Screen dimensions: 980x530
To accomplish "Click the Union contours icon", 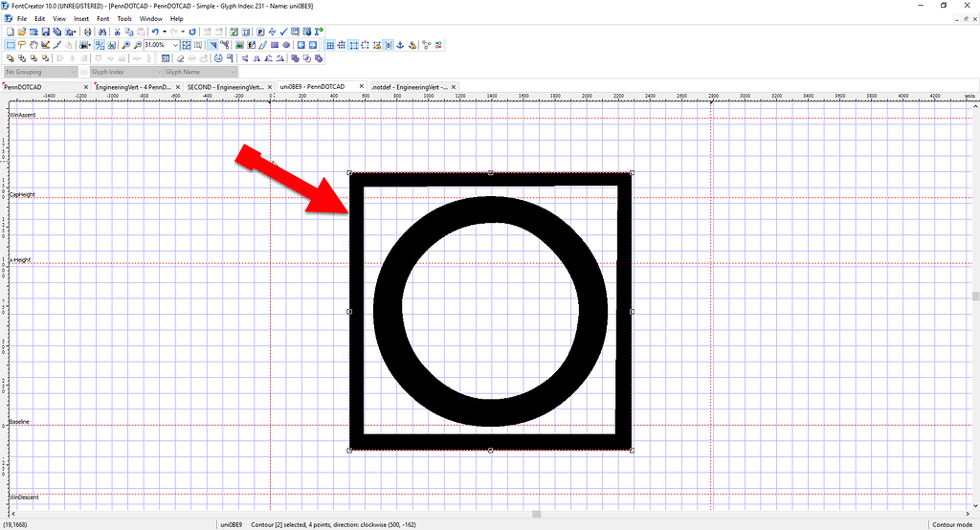I will pos(295,58).
